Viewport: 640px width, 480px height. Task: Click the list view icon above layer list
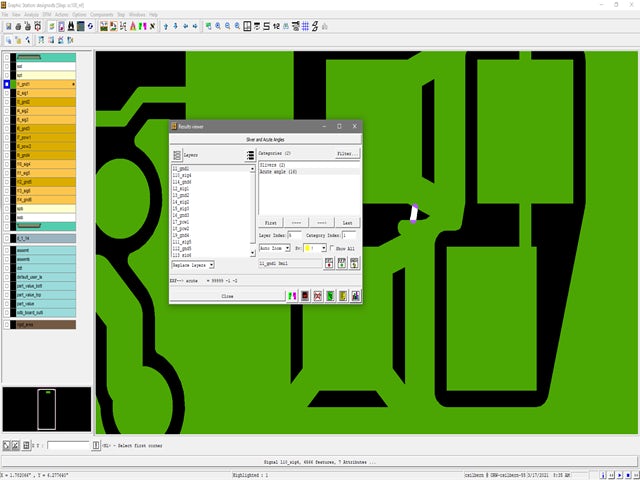click(x=250, y=156)
